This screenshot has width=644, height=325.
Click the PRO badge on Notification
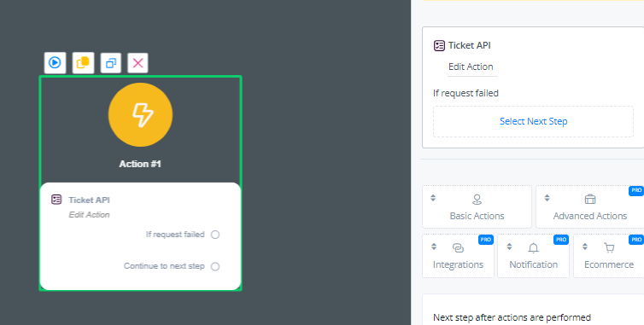(561, 239)
